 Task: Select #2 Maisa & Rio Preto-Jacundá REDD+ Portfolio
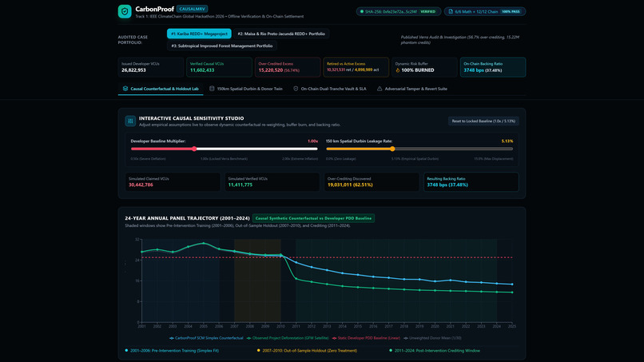click(281, 34)
